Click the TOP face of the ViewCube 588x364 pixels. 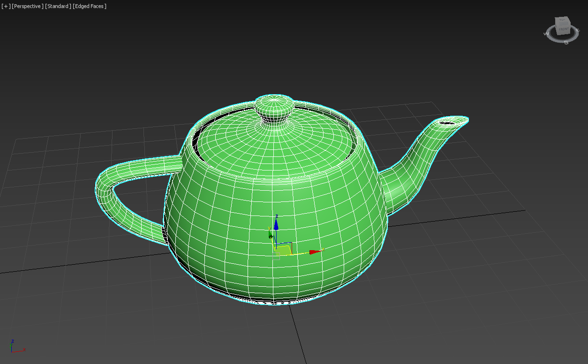pos(562,20)
